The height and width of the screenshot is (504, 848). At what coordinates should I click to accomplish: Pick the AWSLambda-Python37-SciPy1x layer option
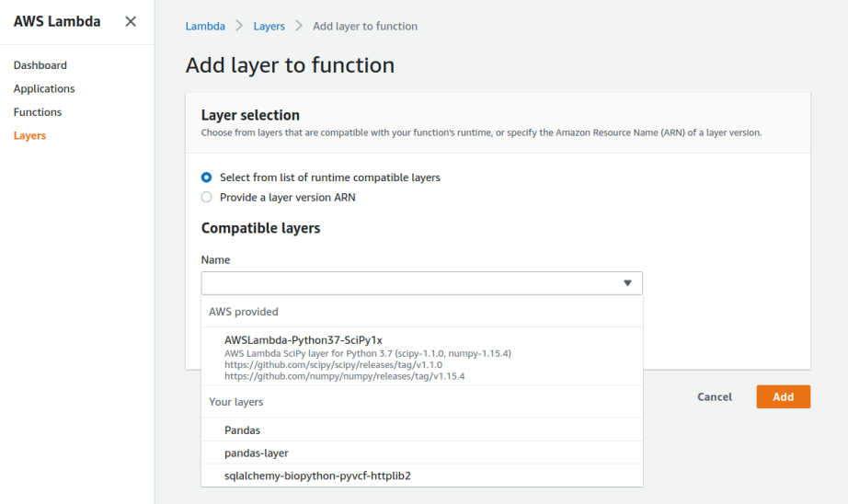(x=422, y=356)
